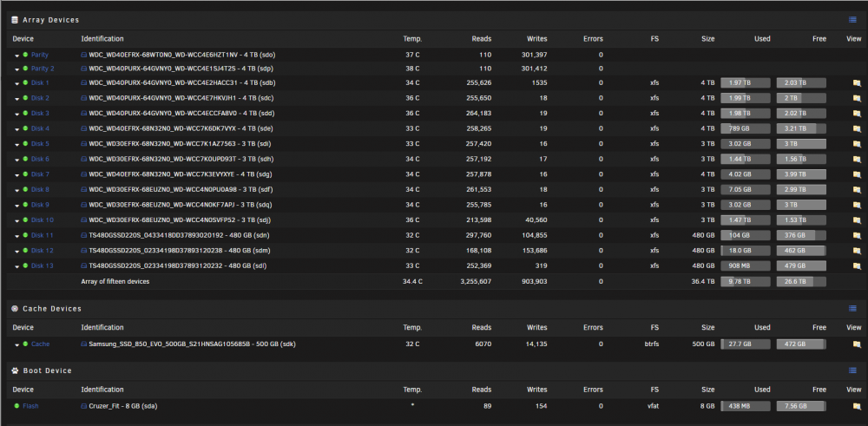
Task: Browse the Cache device with its folder icon
Action: (x=857, y=344)
